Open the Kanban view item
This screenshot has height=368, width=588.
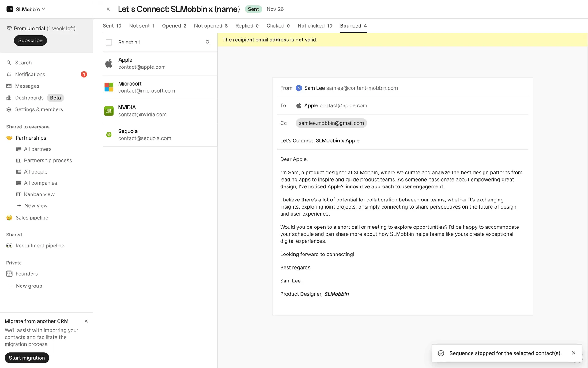39,194
